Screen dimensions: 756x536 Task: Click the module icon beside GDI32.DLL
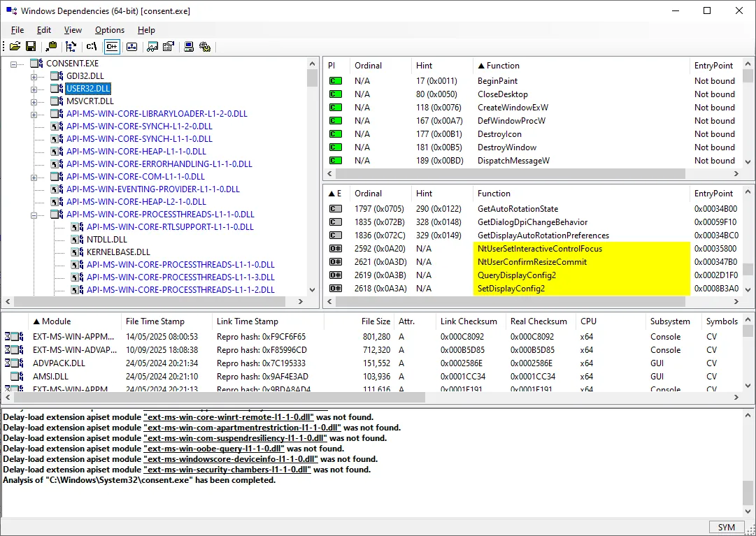(57, 76)
